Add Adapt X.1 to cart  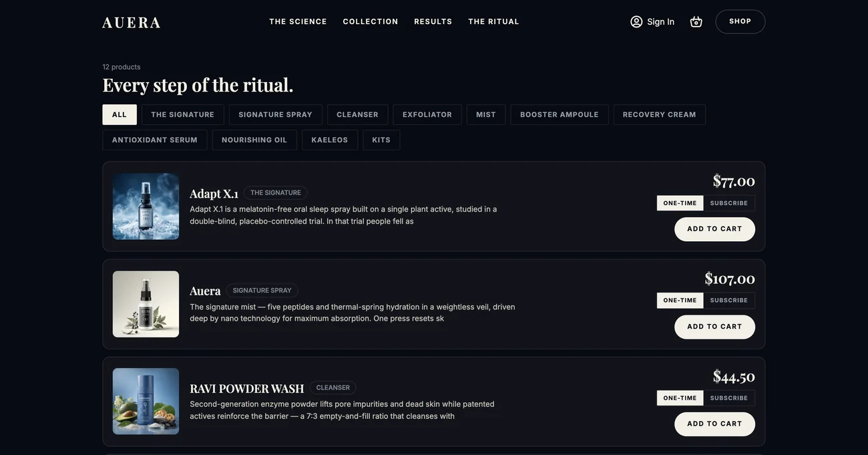pos(714,229)
